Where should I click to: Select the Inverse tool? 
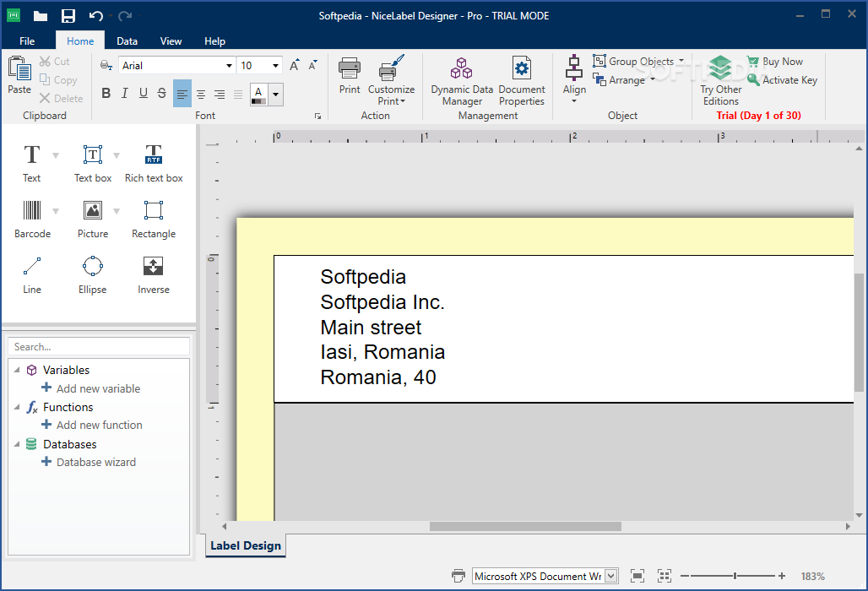tap(154, 274)
